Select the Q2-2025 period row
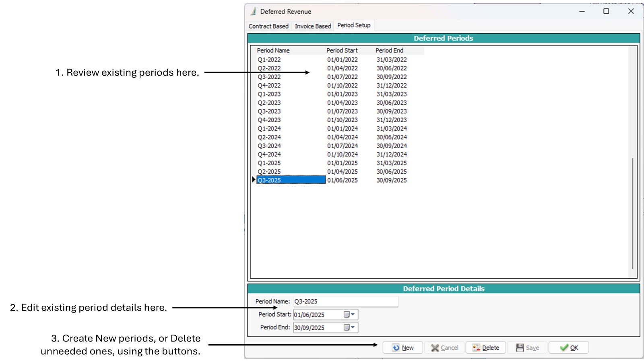Viewport: 644px width, 362px height. [x=269, y=172]
